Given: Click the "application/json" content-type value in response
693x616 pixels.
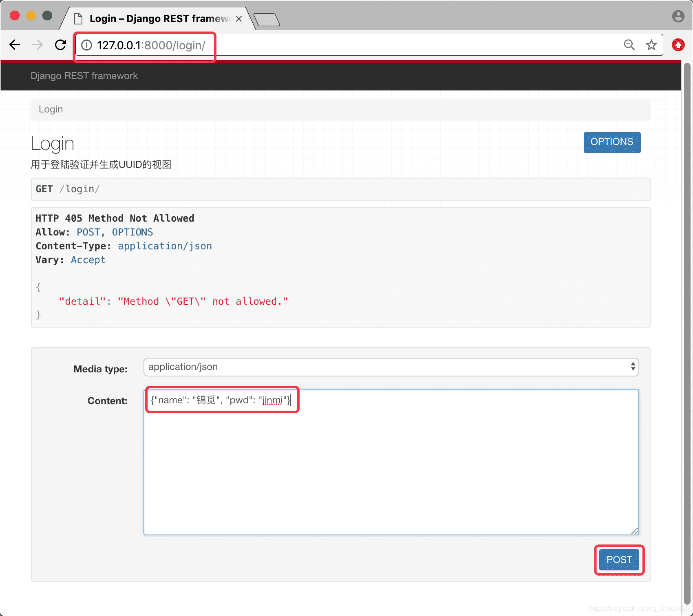Looking at the screenshot, I should tap(165, 246).
